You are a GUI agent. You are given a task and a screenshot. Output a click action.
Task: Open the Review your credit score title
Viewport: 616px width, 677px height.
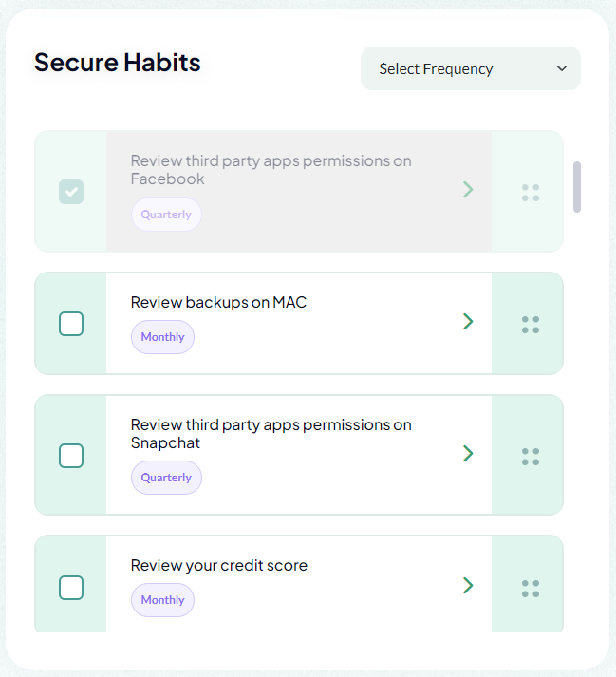[219, 566]
